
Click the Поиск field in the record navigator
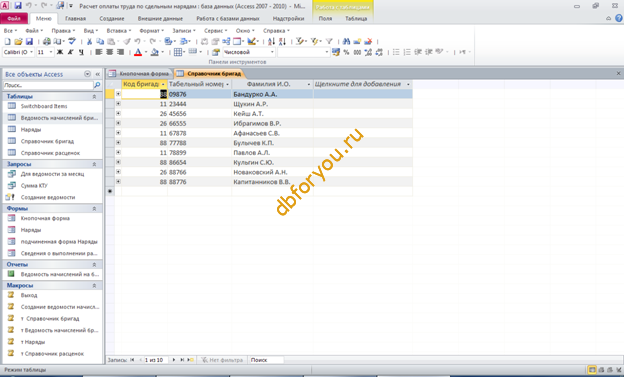click(x=266, y=360)
